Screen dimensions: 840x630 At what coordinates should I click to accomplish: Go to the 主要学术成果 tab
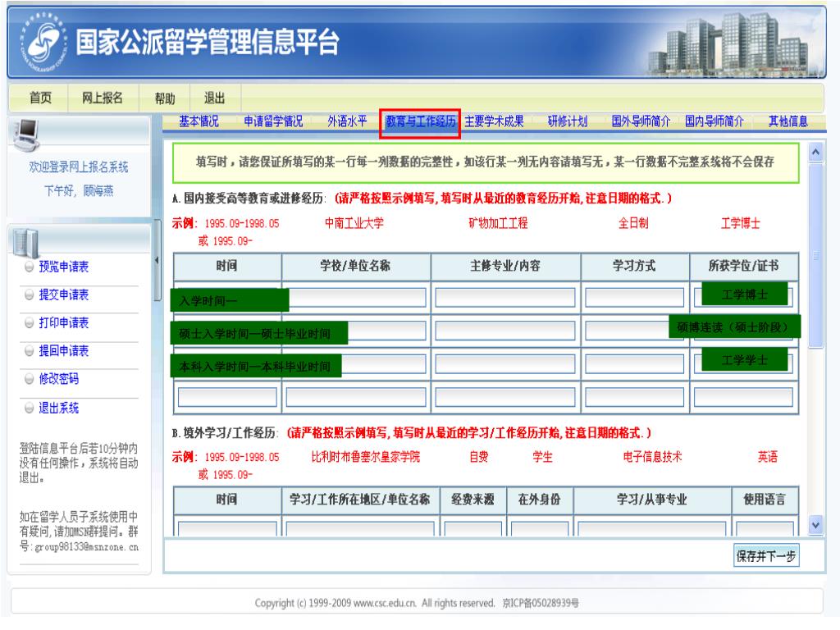click(494, 122)
